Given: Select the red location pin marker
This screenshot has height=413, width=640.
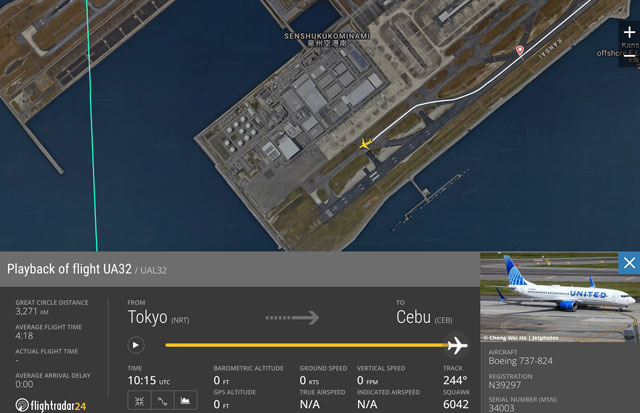Looking at the screenshot, I should (x=520, y=50).
